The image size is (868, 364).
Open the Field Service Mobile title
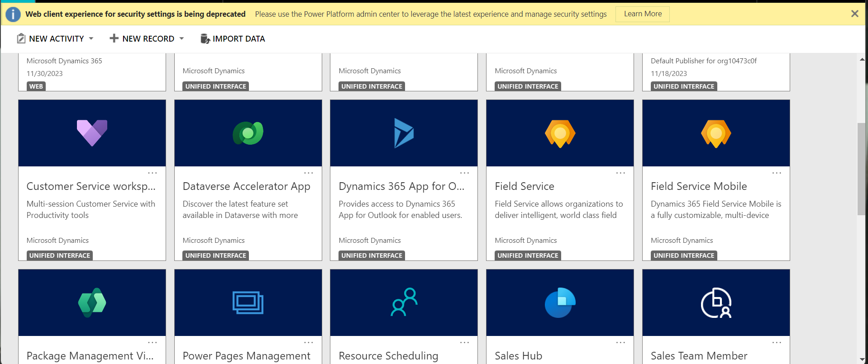pyautogui.click(x=699, y=186)
